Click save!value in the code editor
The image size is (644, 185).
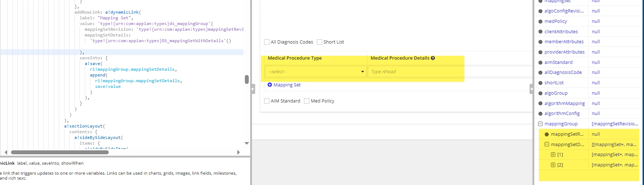(108, 86)
